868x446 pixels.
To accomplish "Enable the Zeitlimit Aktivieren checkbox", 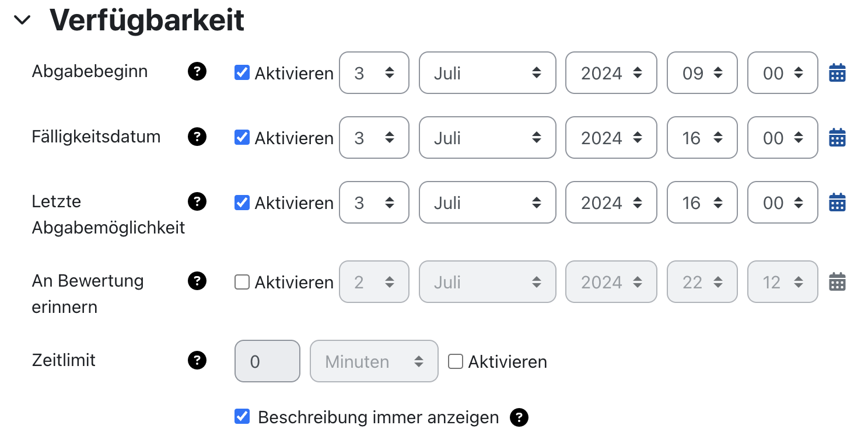I will pyautogui.click(x=455, y=361).
